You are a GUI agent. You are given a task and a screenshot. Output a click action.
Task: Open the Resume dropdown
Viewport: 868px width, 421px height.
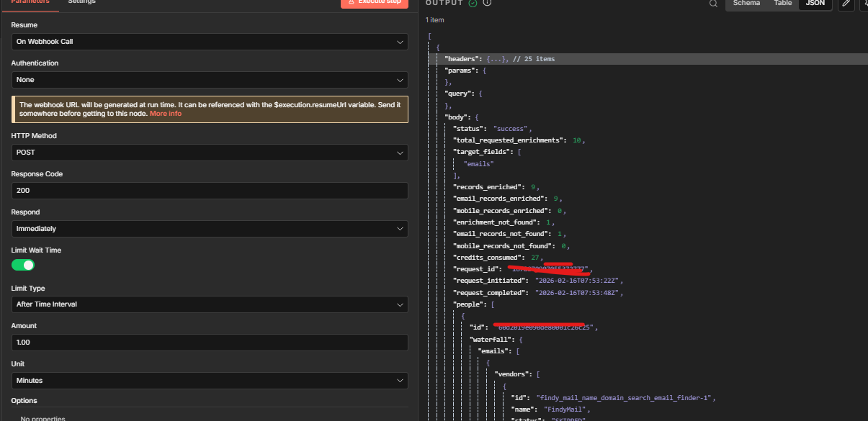coord(209,42)
